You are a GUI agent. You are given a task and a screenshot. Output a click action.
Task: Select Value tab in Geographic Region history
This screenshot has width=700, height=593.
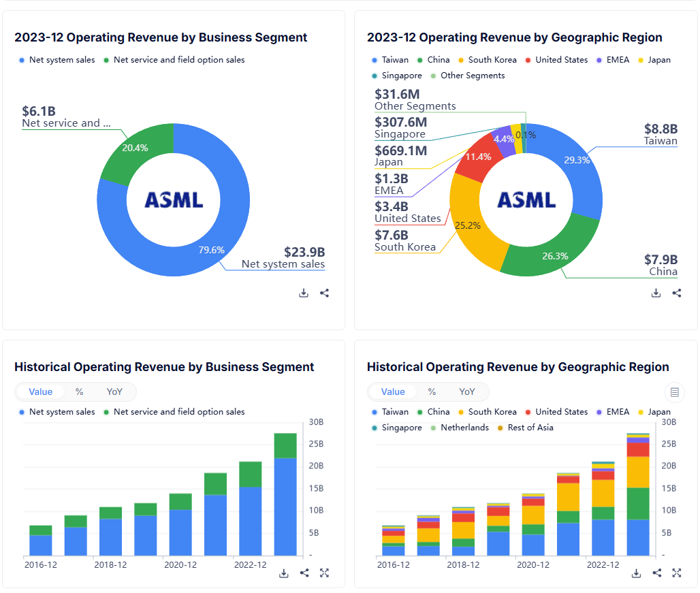(393, 391)
